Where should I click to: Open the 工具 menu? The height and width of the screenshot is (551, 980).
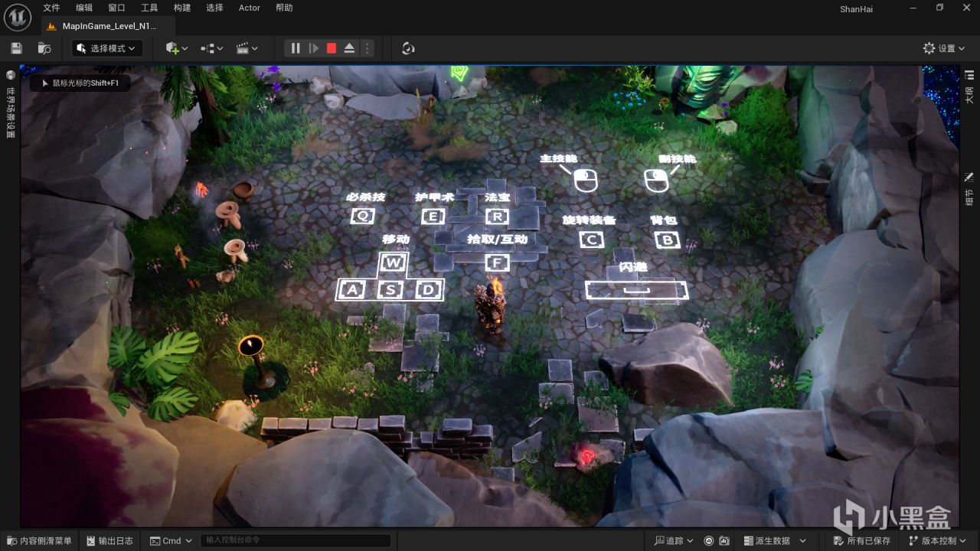(149, 8)
